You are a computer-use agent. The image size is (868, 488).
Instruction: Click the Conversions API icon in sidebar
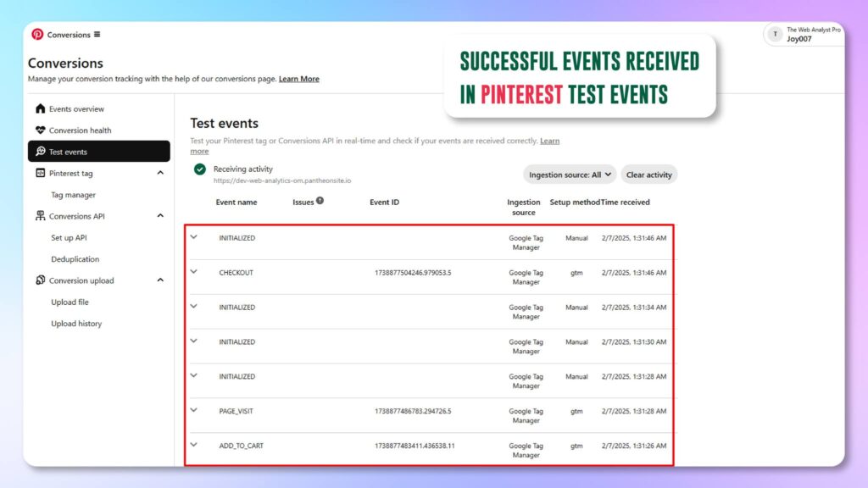41,216
